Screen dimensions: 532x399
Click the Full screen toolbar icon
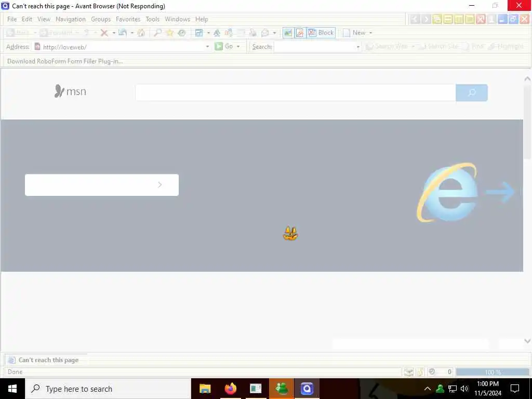pos(199,33)
